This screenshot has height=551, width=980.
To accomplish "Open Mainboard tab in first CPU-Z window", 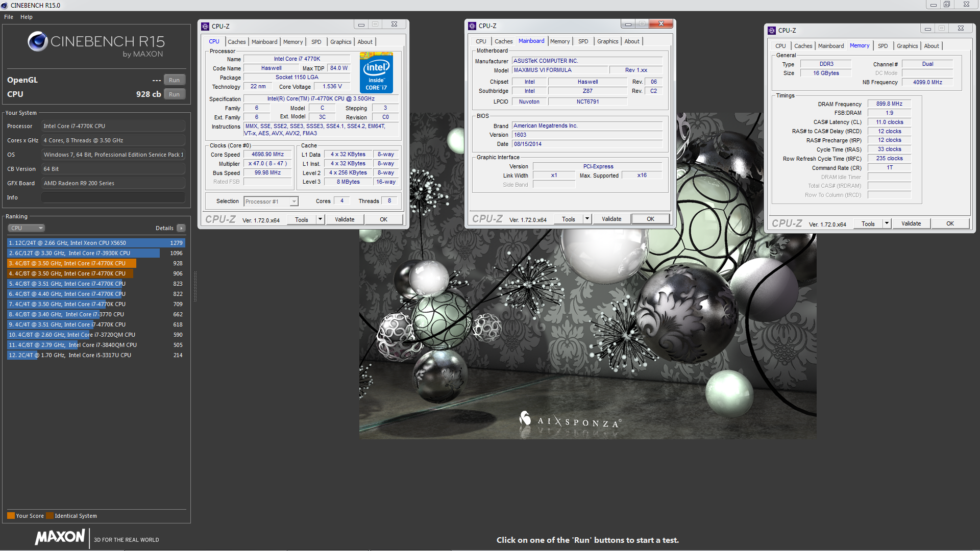I will tap(264, 42).
